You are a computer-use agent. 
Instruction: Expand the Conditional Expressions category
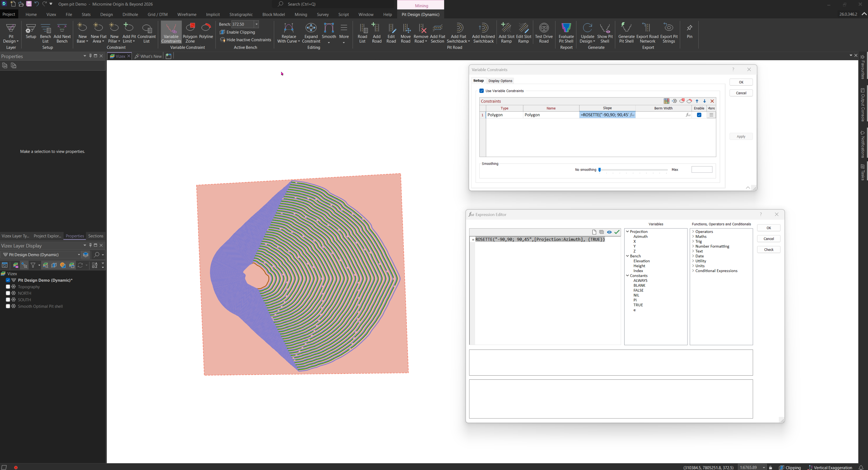pyautogui.click(x=693, y=271)
